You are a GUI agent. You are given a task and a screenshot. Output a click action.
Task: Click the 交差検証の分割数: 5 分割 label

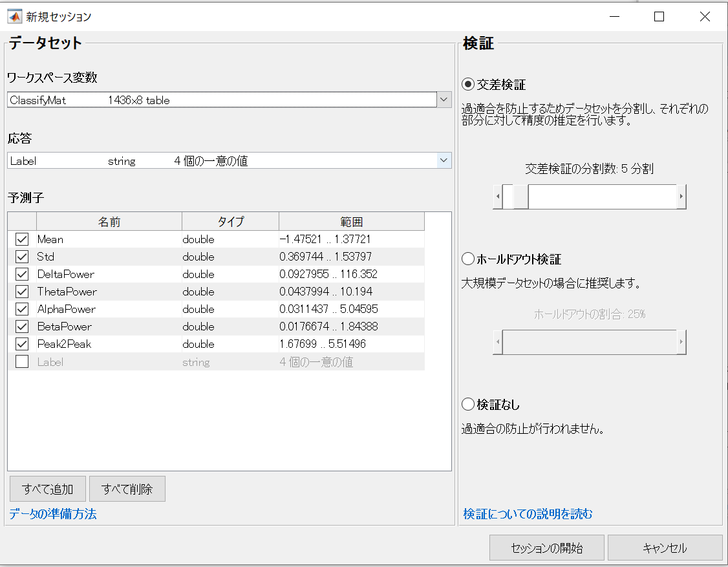pos(590,169)
